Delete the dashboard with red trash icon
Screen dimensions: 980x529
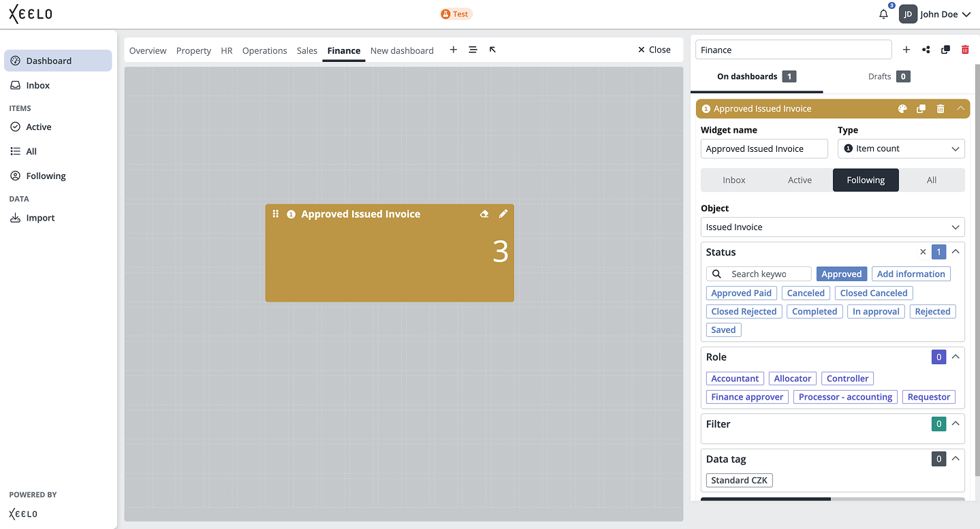coord(965,50)
